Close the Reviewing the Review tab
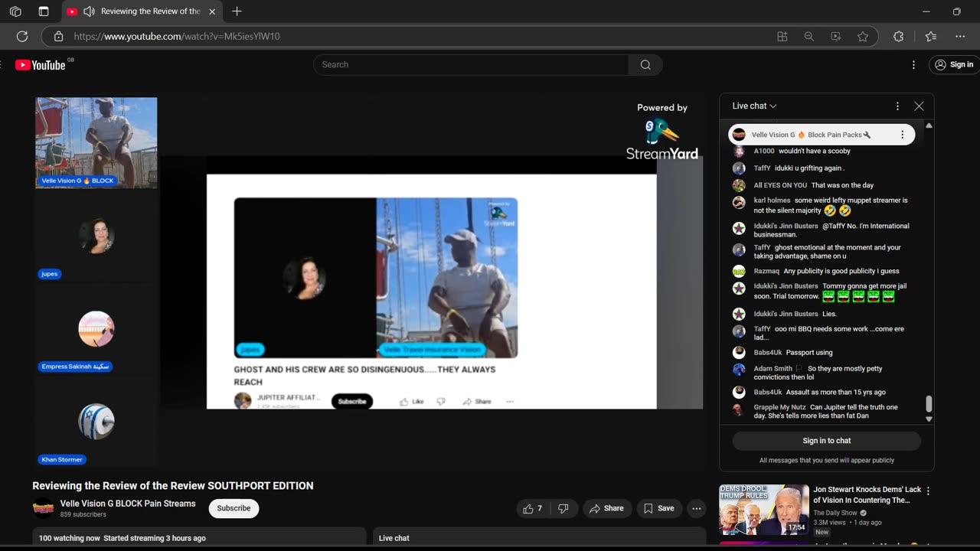980x551 pixels. coord(212,11)
